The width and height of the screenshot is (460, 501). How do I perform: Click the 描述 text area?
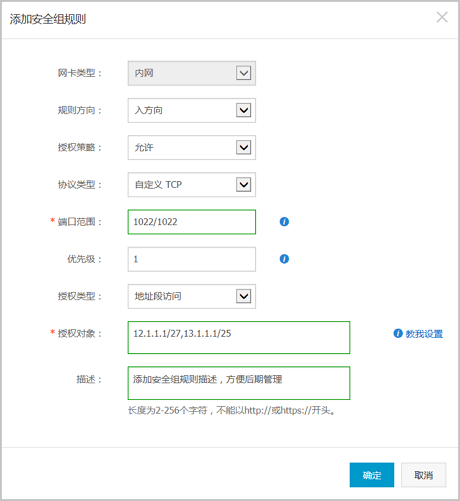[x=239, y=383]
